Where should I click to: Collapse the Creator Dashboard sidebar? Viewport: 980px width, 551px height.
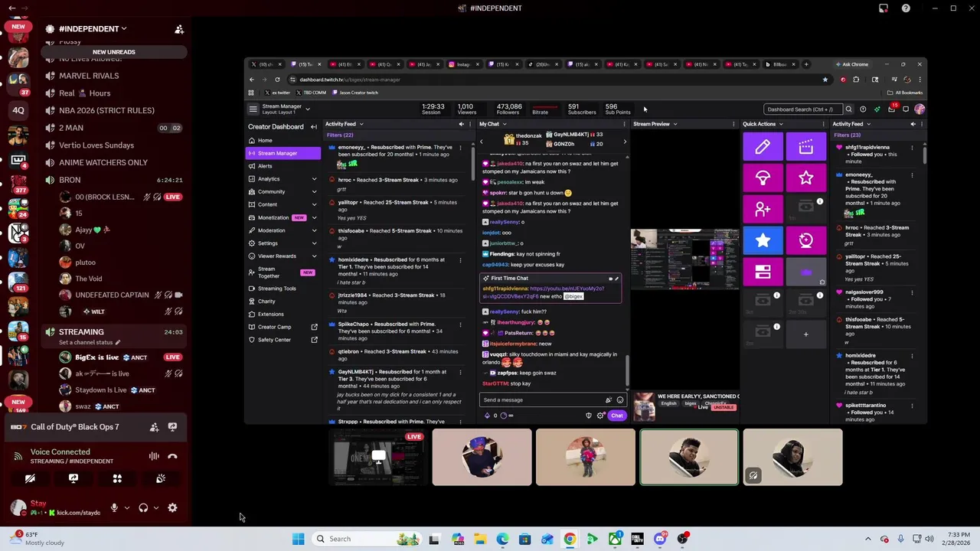313,126
